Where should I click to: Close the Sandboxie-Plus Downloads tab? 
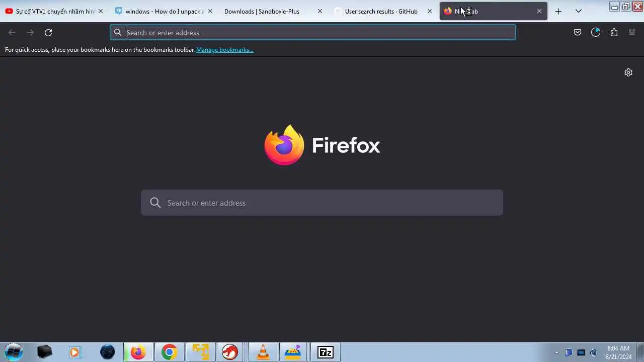(319, 11)
